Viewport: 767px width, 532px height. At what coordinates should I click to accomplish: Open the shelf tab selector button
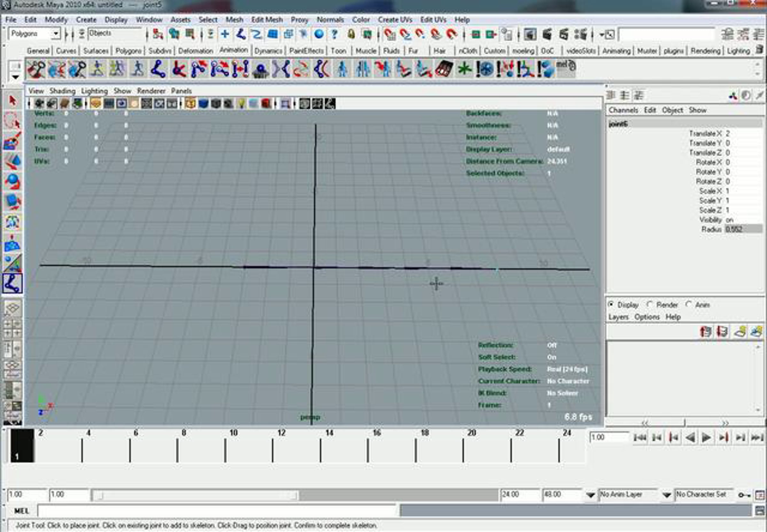click(15, 66)
